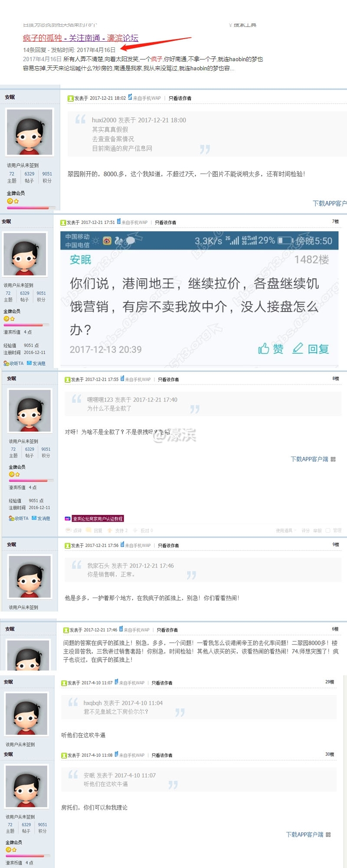Click the 评分 link in the 8楼 post
The image size is (347, 868).
click(306, 530)
